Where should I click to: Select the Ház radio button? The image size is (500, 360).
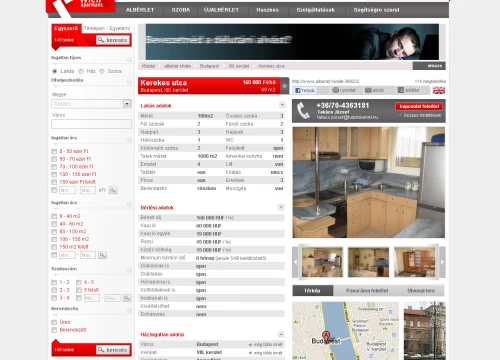[x=81, y=71]
